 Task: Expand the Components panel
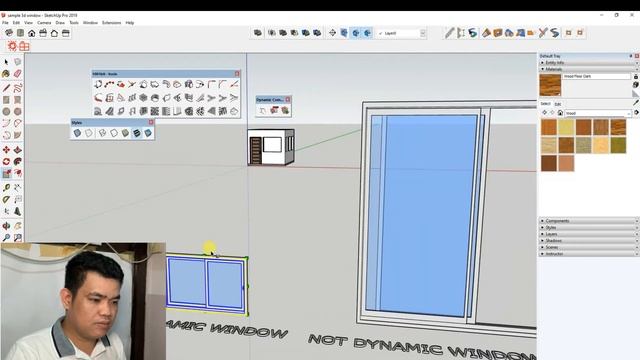click(588, 221)
